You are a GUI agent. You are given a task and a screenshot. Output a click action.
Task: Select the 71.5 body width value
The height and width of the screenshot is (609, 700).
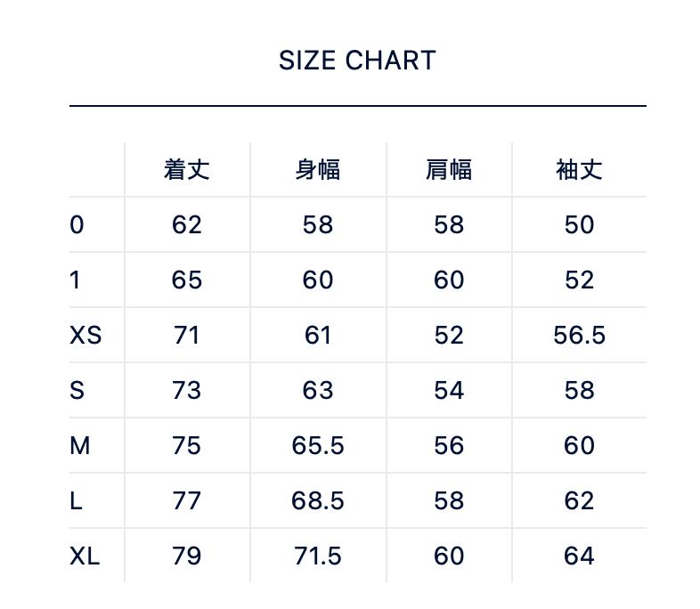(x=318, y=556)
